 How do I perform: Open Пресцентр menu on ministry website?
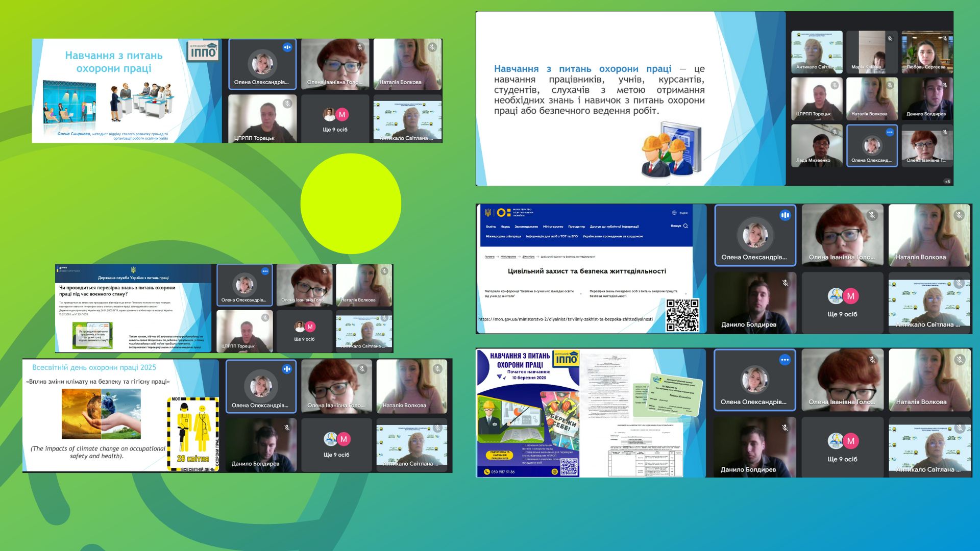[576, 227]
